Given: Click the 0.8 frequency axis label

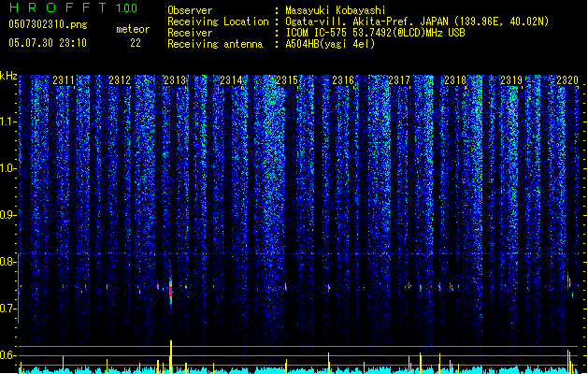Looking at the screenshot, I should [x=8, y=262].
